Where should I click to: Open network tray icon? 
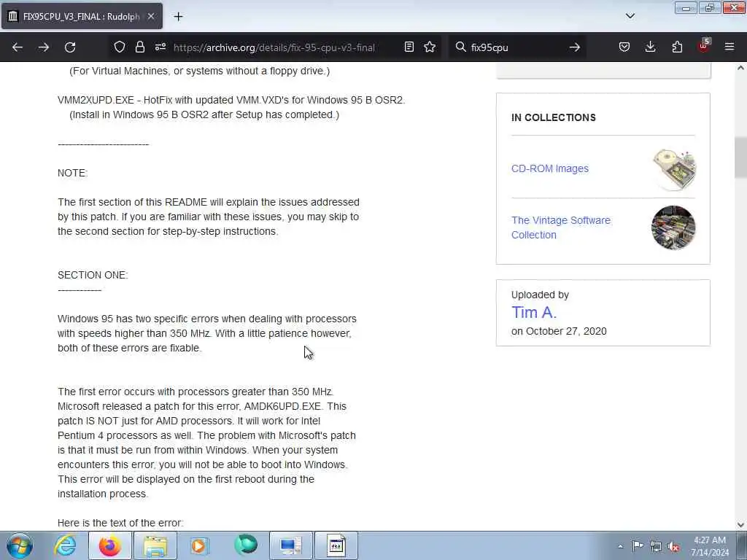[x=656, y=546]
